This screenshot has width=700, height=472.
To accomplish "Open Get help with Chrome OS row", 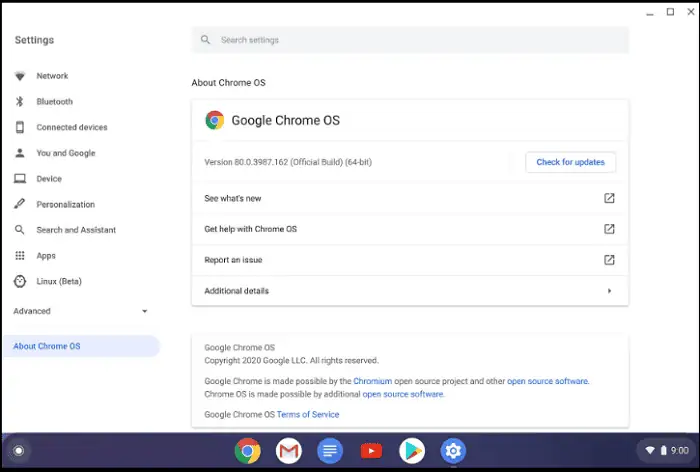I will pyautogui.click(x=410, y=229).
